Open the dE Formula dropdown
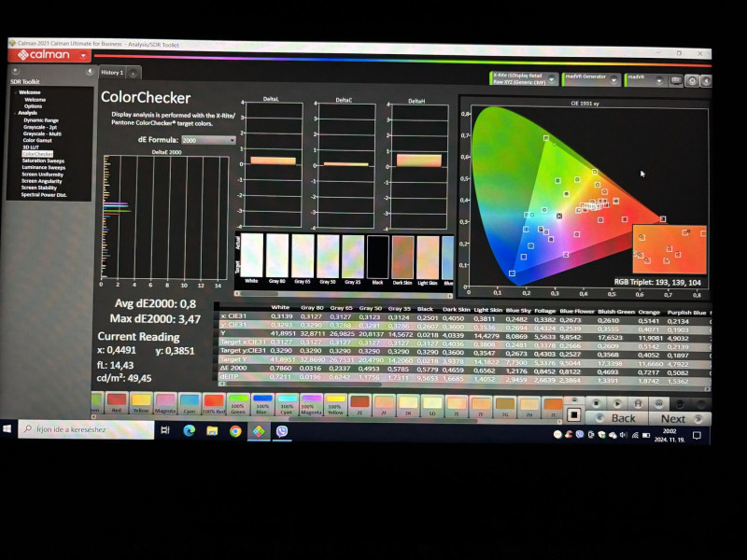This screenshot has height=560, width=747. coord(208,140)
